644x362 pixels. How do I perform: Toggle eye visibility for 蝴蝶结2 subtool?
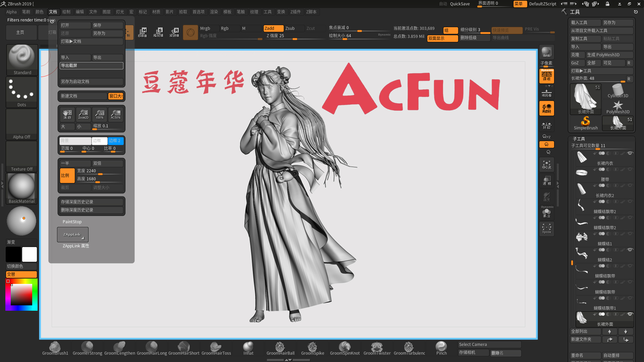(x=630, y=250)
